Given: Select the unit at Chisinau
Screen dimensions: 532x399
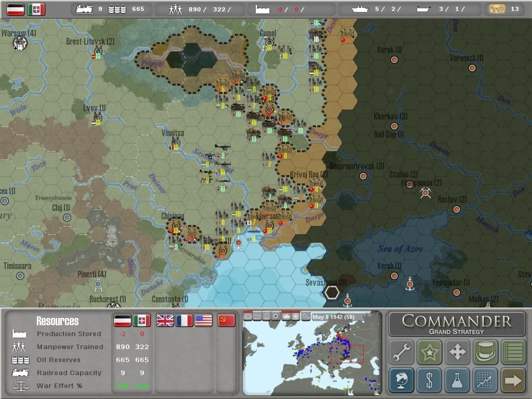Looking at the screenshot, I should click(x=176, y=227).
